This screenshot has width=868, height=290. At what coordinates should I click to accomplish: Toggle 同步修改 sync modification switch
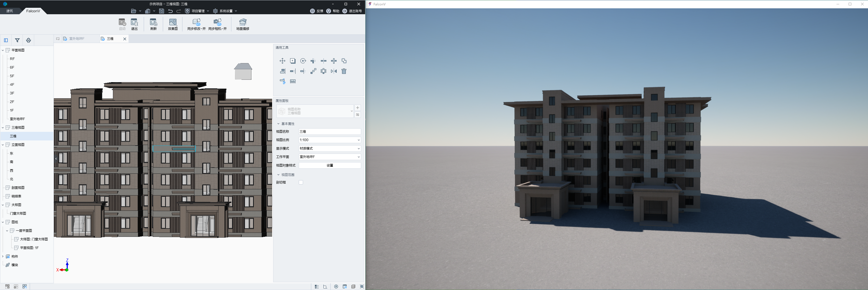[x=197, y=24]
